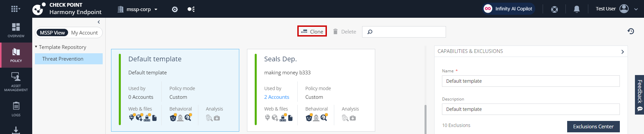Go to Overview in the sidebar
Screen dimensions: 644x134
[x=16, y=30]
